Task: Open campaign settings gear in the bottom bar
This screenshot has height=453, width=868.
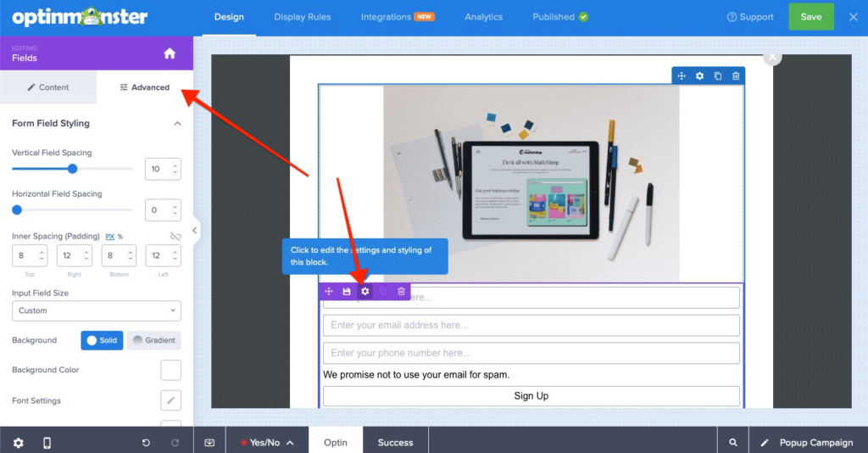Action: (x=19, y=443)
